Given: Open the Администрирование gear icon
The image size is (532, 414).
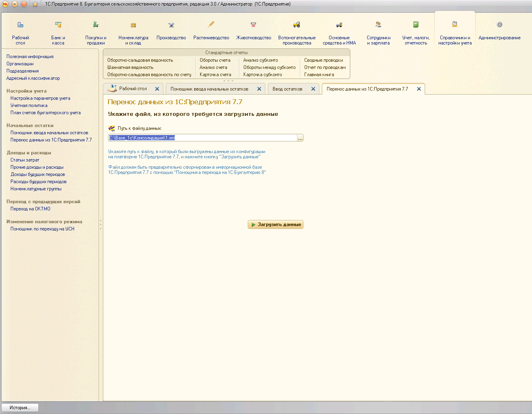Looking at the screenshot, I should tap(500, 25).
